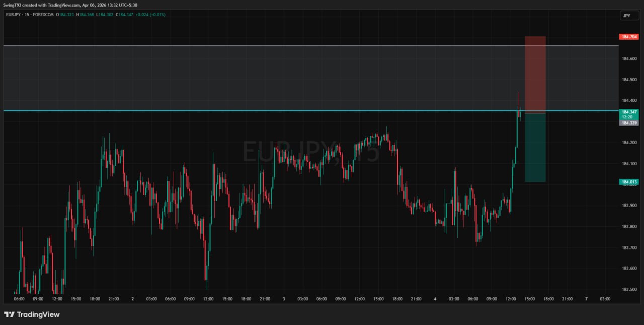Click the current price label 184.347

629,112
